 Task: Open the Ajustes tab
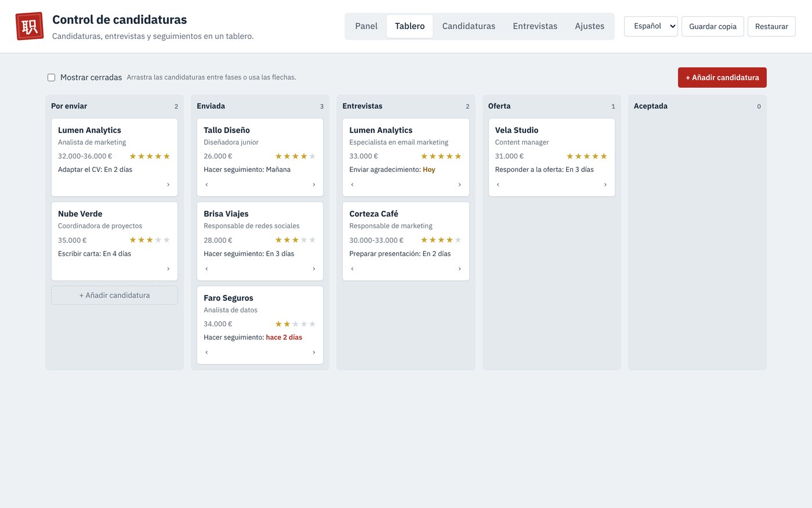(x=589, y=26)
